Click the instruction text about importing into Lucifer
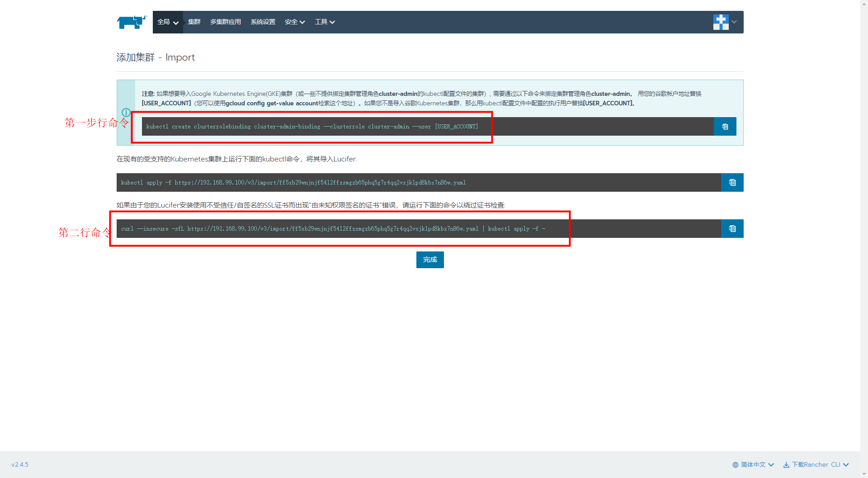This screenshot has height=478, width=868. (236, 159)
